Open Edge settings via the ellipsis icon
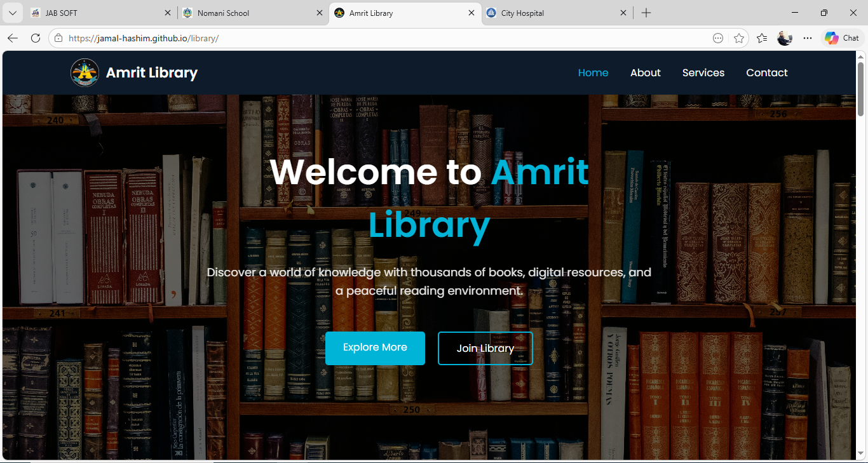Image resolution: width=868 pixels, height=463 pixels. click(x=808, y=37)
